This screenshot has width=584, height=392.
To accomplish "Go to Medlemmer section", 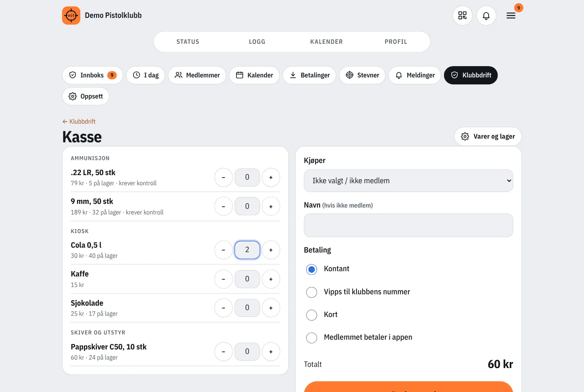I will [x=197, y=75].
